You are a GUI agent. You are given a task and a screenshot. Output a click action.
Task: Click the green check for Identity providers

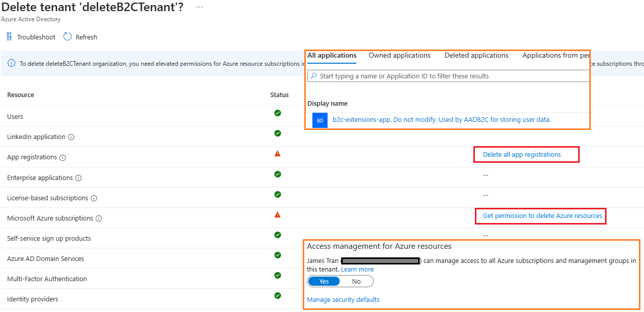tap(277, 295)
